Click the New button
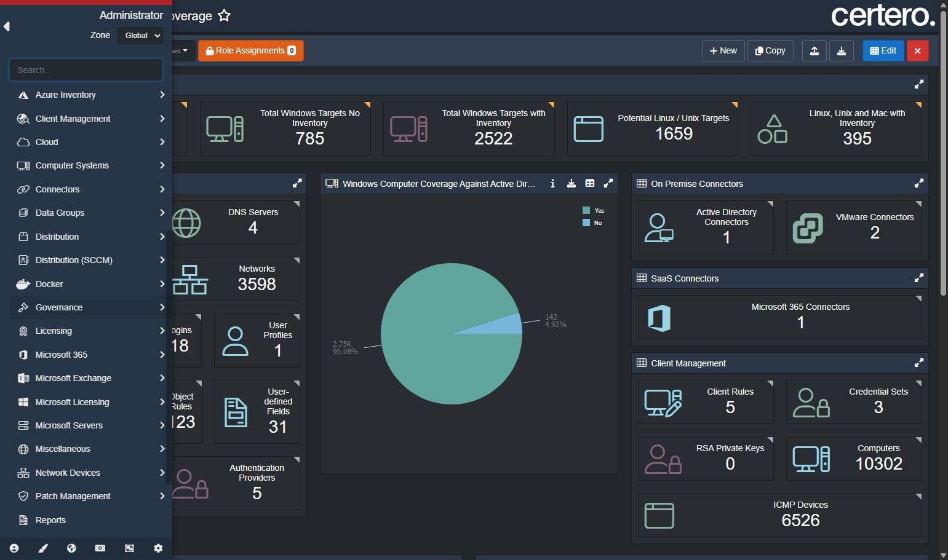This screenshot has width=948, height=560. (723, 51)
